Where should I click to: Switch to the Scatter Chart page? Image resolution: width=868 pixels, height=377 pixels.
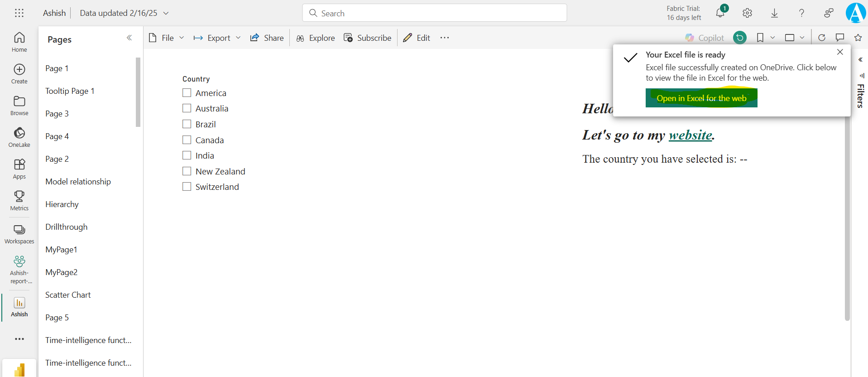[x=68, y=295]
